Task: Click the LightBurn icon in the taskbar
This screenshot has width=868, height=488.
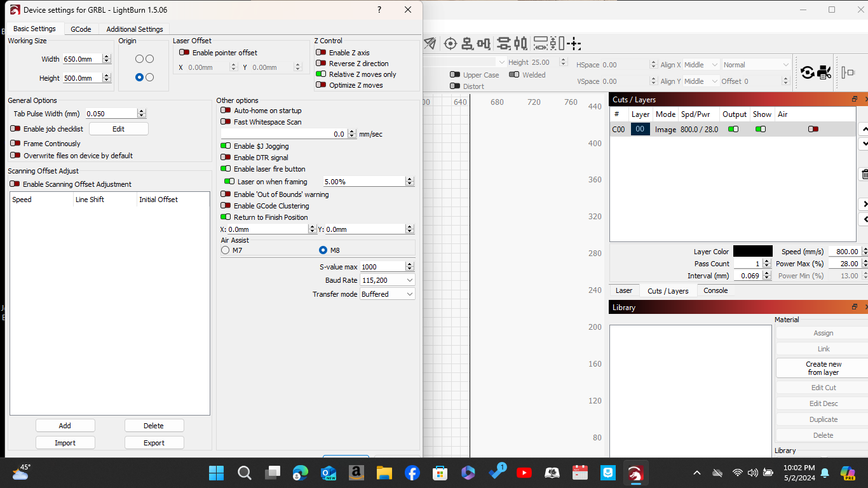Action: [635, 473]
